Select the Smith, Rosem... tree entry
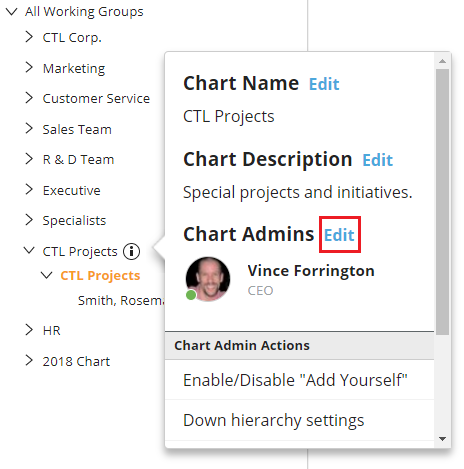The width and height of the screenshot is (464, 469). tap(121, 301)
